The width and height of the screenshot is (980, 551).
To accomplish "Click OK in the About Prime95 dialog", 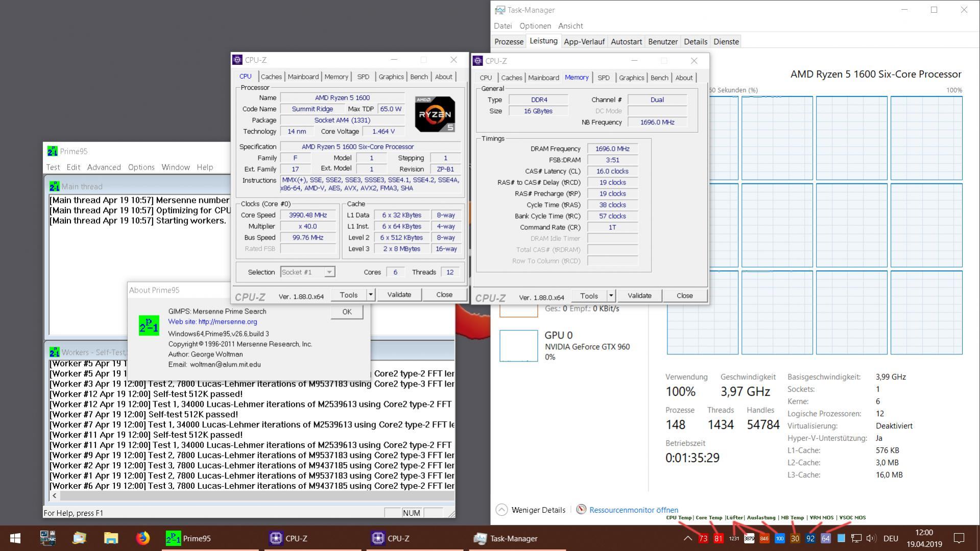I will [x=347, y=312].
